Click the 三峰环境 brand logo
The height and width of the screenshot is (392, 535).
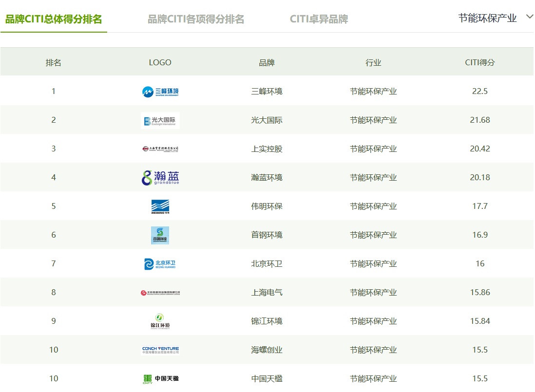click(160, 92)
